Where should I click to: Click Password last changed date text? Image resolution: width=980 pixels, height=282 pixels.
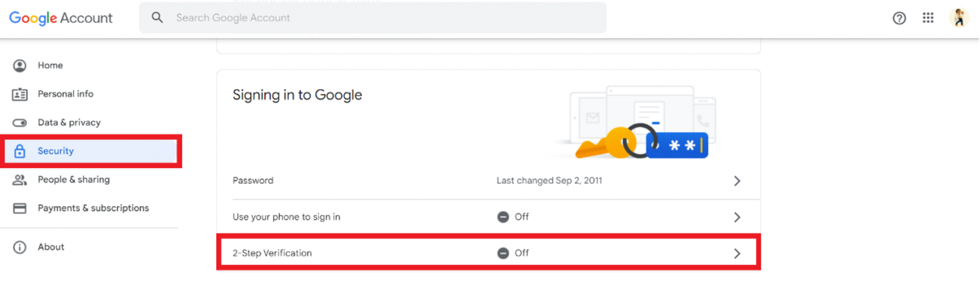pos(549,181)
